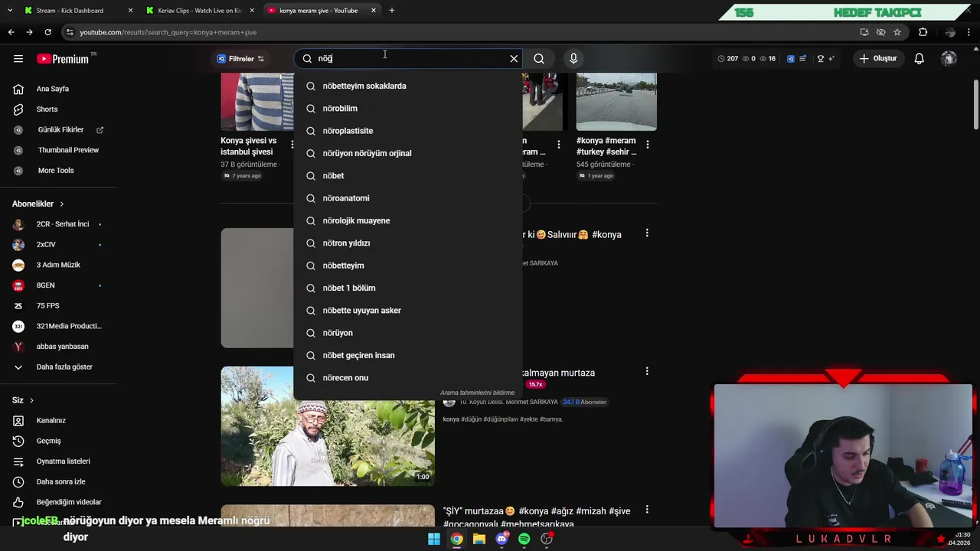Open options for #konya #meram short
Image resolution: width=980 pixels, height=551 pixels.
click(648, 145)
